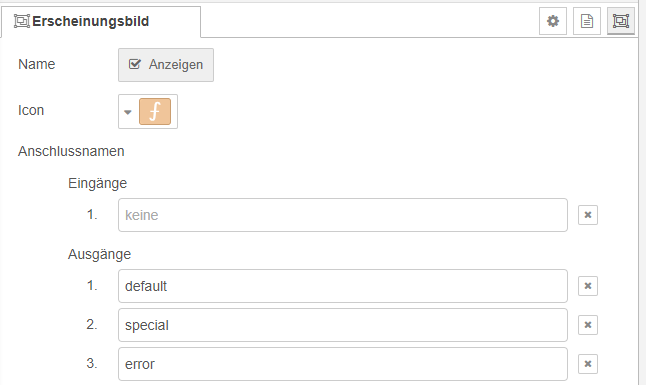The image size is (646, 385).
Task: Focus the 'special' output field
Action: click(x=343, y=325)
